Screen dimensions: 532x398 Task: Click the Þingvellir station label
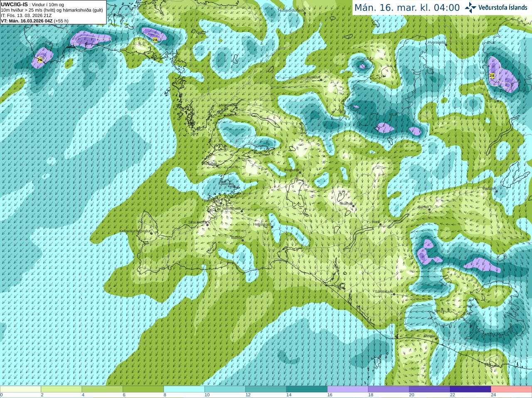292,170
